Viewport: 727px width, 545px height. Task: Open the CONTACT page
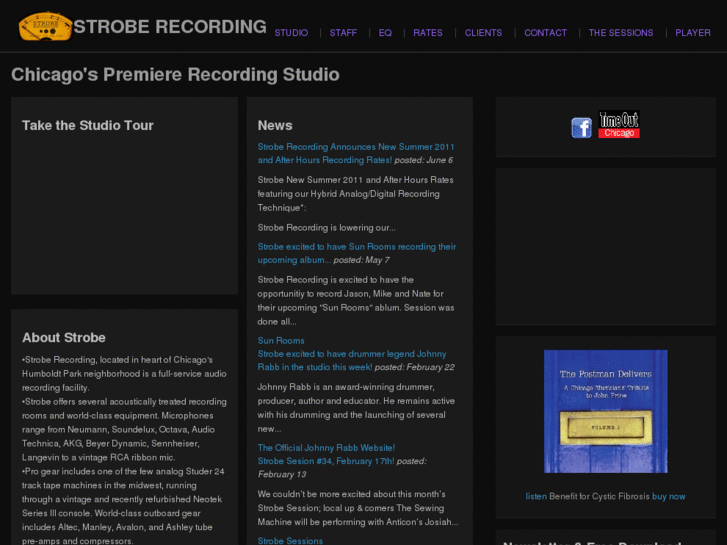(x=545, y=33)
